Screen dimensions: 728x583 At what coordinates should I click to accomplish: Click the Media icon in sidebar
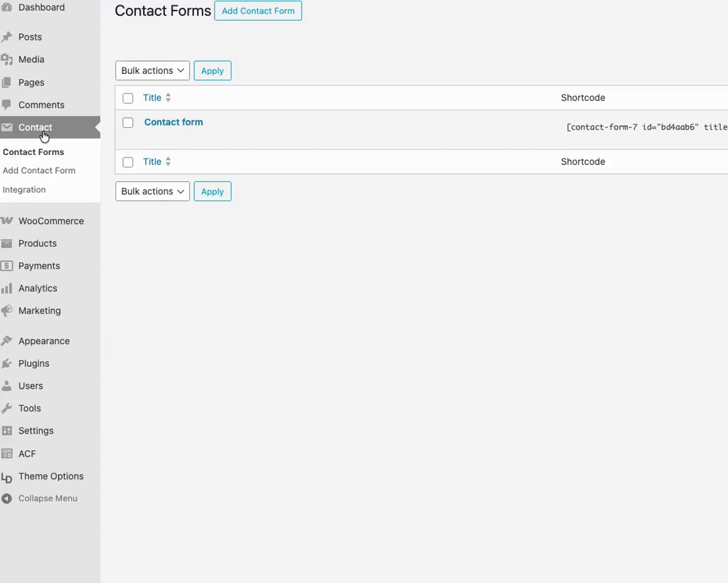coord(7,60)
